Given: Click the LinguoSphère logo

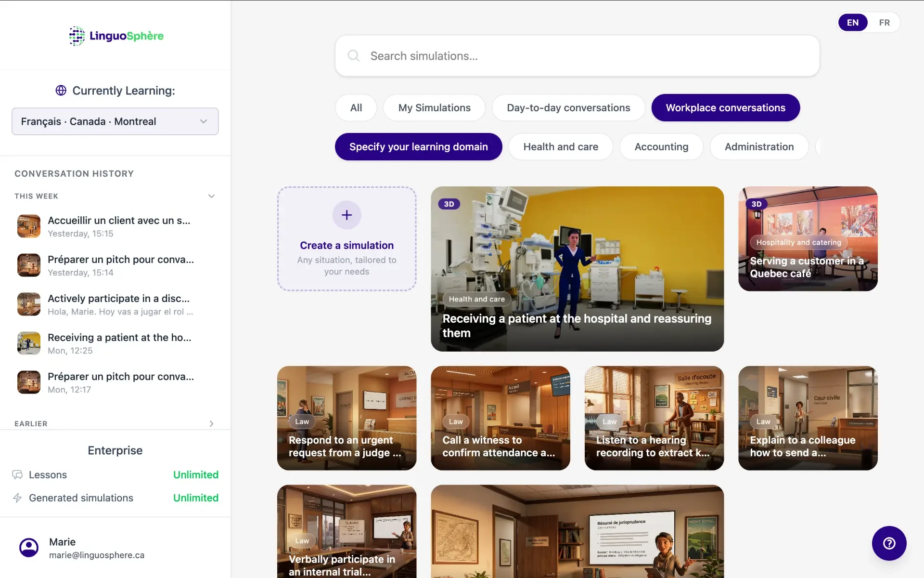Looking at the screenshot, I should point(115,36).
